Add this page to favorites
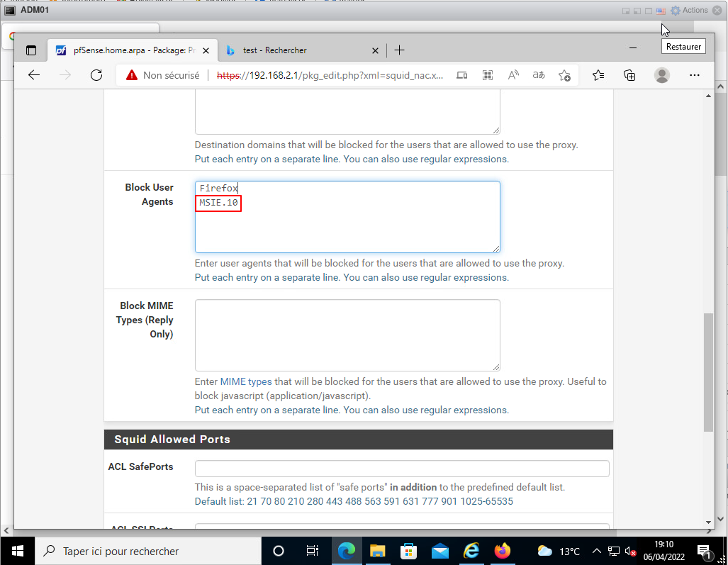Image resolution: width=728 pixels, height=565 pixels. click(x=564, y=75)
